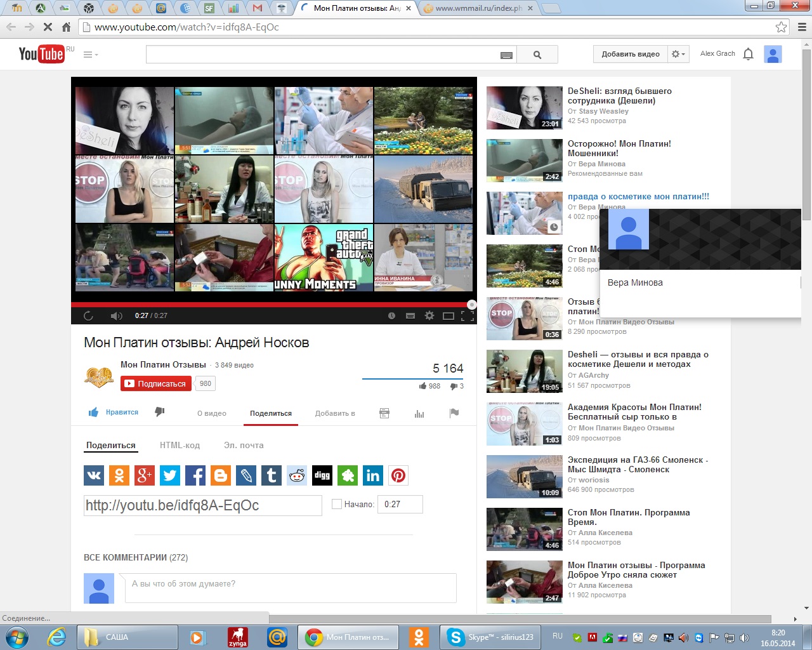Switch to the "HTML-код" tab

[180, 445]
